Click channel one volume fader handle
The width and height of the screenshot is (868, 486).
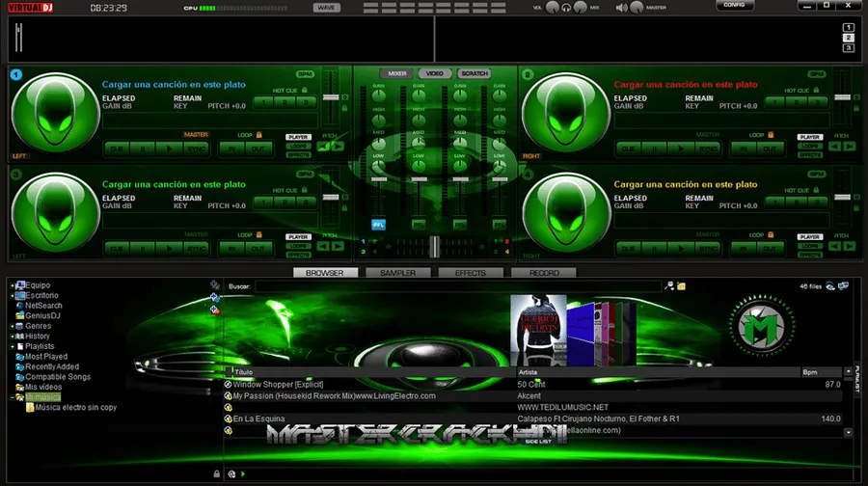(379, 179)
